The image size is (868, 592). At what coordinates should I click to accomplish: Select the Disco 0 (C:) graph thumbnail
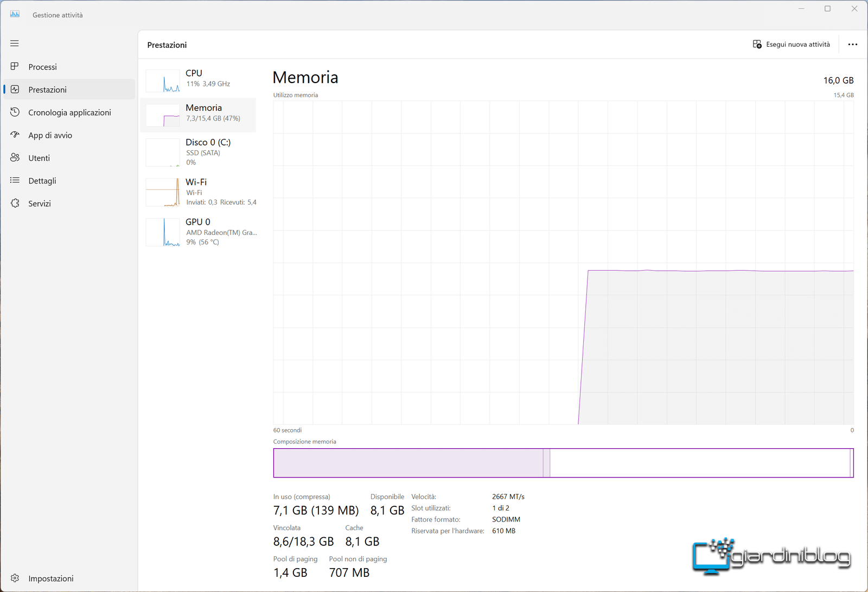pyautogui.click(x=163, y=152)
